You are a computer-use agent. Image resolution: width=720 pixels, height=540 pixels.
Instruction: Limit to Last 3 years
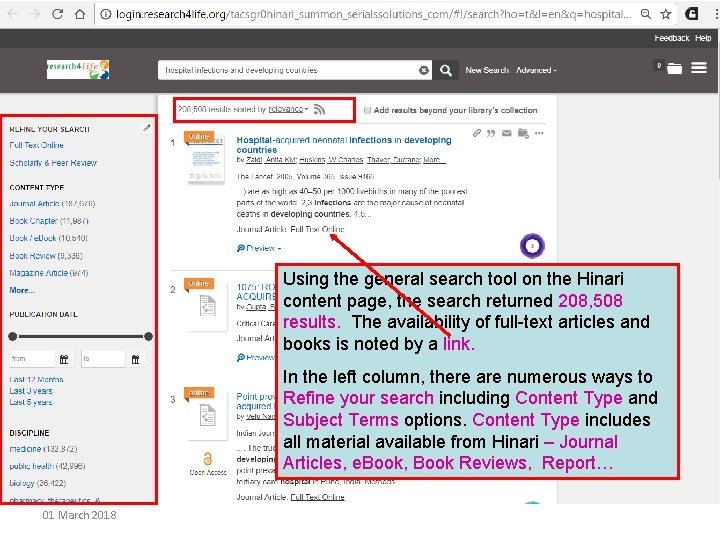click(x=31, y=391)
